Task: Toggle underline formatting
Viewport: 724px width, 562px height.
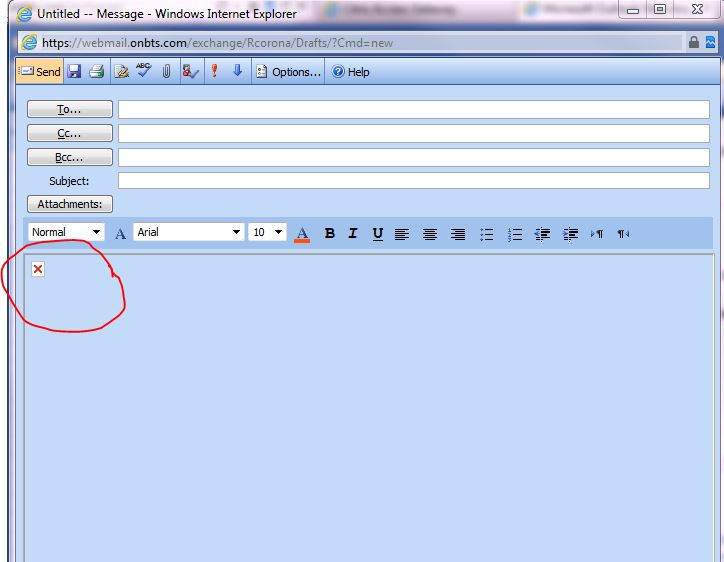Action: (378, 234)
